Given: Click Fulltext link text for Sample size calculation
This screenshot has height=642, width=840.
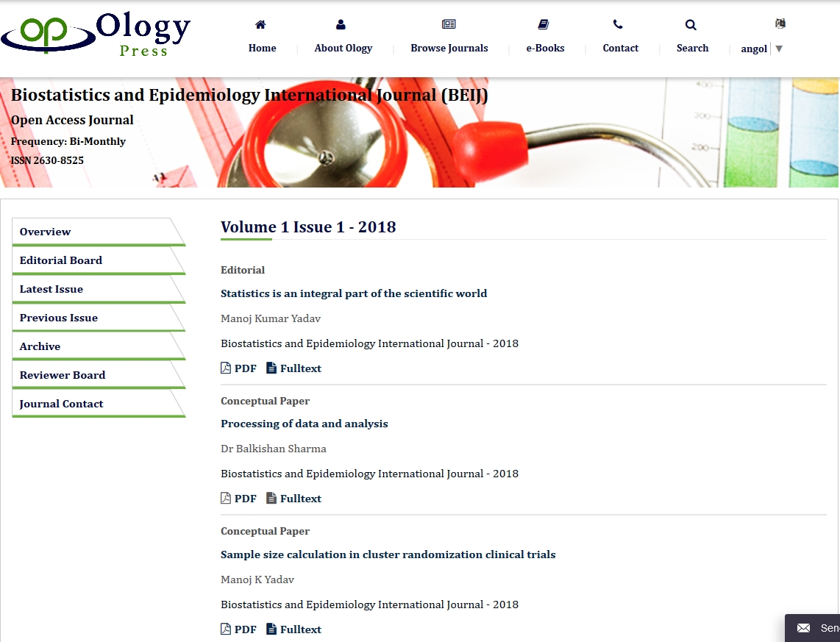Looking at the screenshot, I should tap(301, 629).
